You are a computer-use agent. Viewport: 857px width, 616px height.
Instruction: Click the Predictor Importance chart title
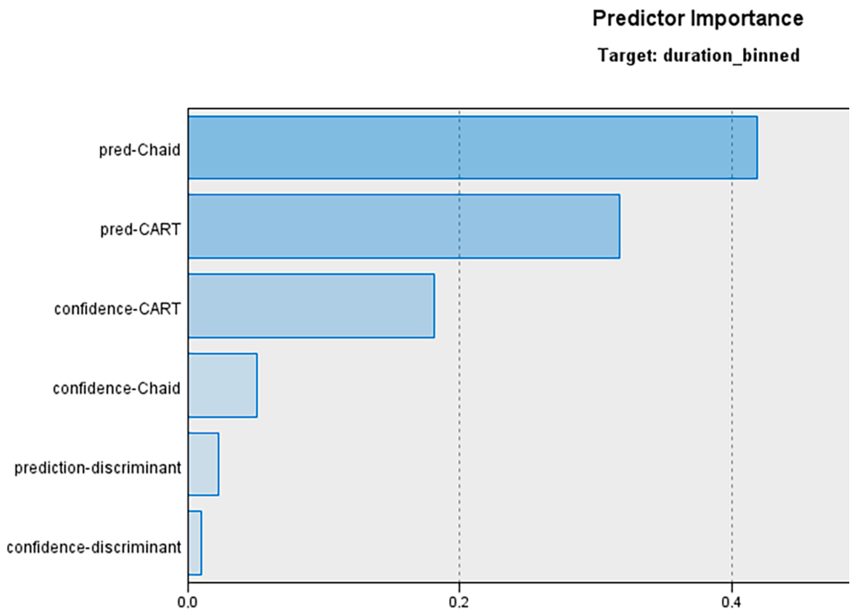click(698, 18)
